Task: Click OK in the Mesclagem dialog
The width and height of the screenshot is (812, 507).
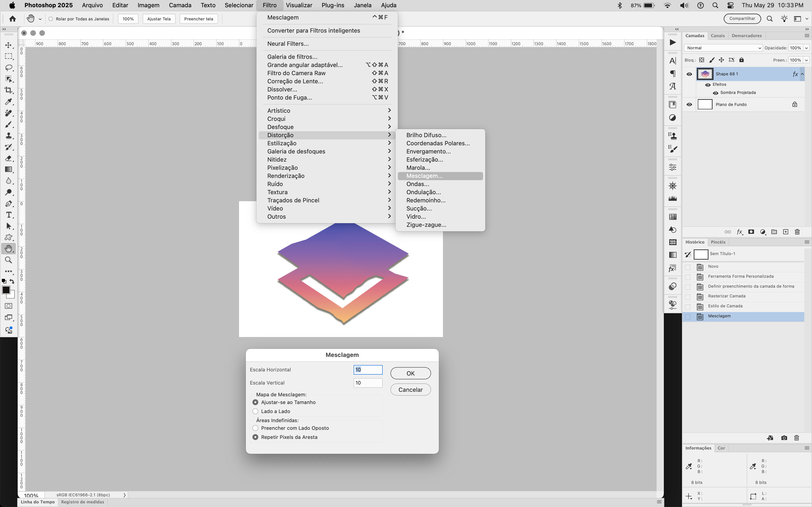Action: 410,373
